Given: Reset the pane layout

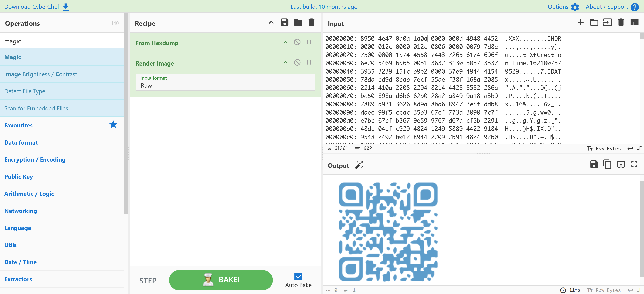Looking at the screenshot, I should point(634,22).
